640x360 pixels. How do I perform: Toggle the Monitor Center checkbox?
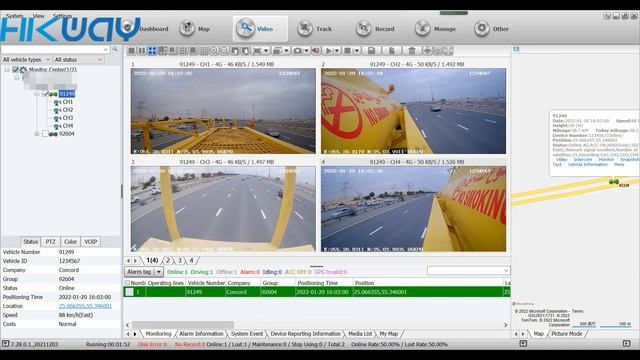[16, 69]
